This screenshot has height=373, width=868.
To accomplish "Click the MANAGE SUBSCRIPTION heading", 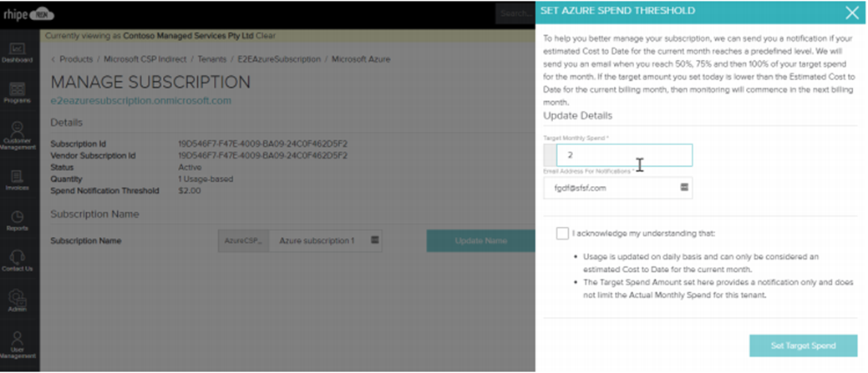I will coord(150,83).
